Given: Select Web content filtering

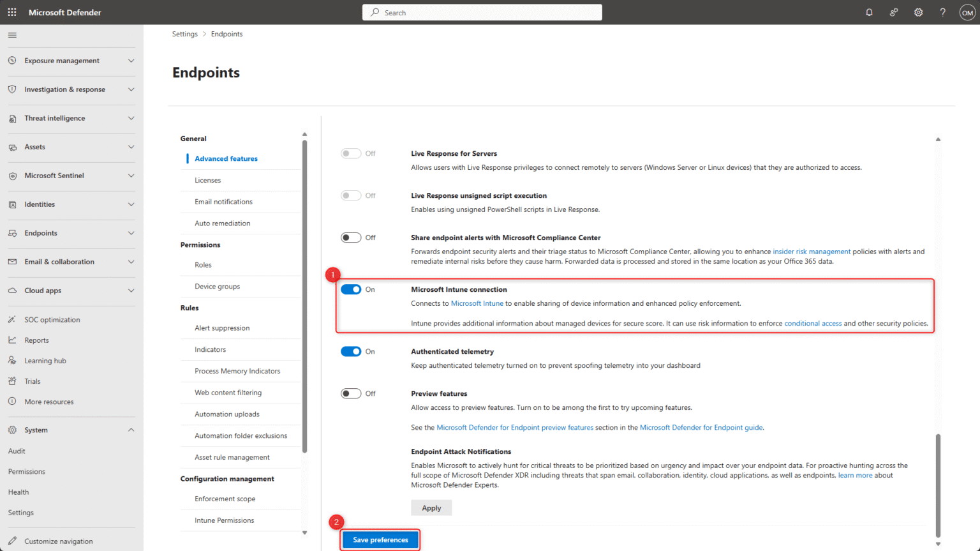Looking at the screenshot, I should point(228,393).
